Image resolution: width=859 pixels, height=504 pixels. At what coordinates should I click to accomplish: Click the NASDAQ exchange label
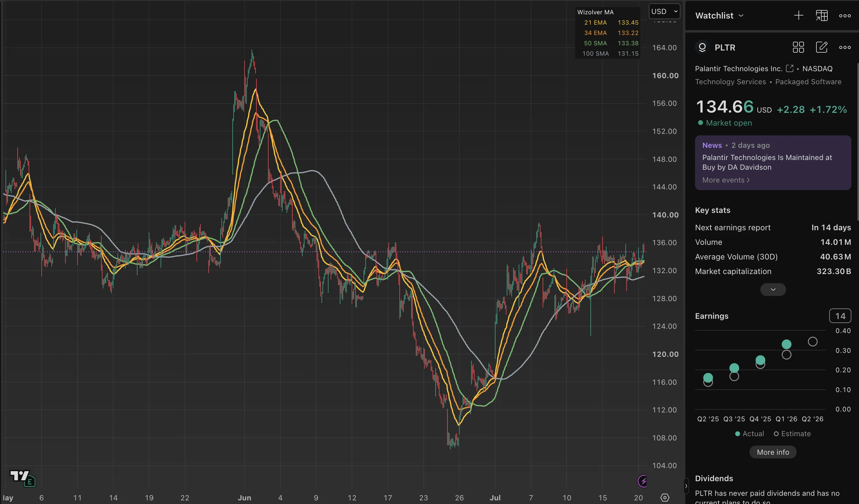pos(817,68)
